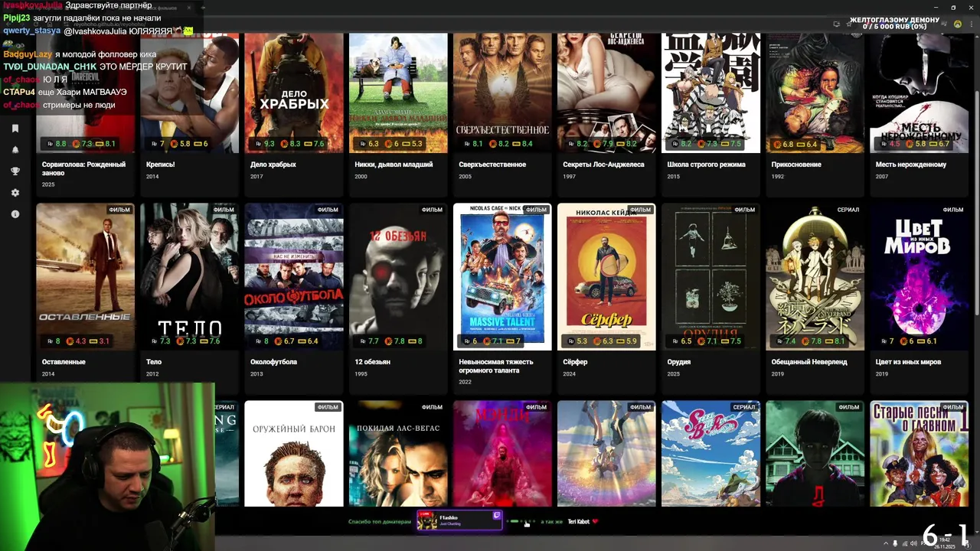980x551 pixels.
Task: Open the trophy icon in left sidebar
Action: tap(15, 171)
